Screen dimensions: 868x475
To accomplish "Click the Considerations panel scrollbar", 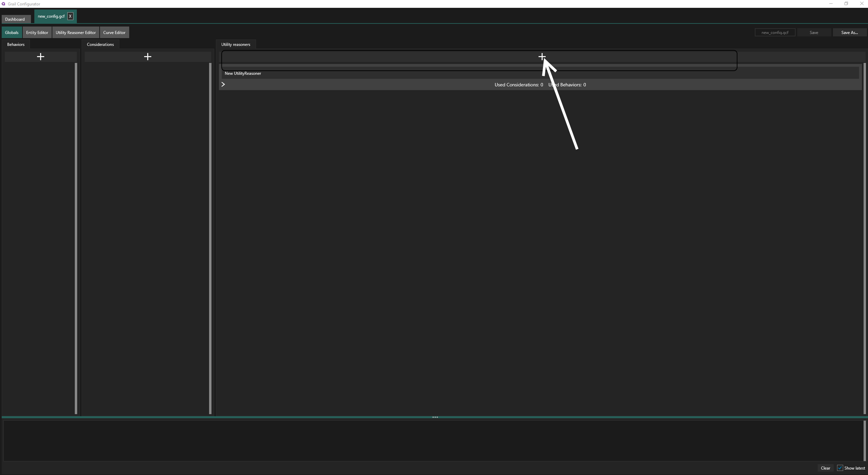I will pos(210,238).
